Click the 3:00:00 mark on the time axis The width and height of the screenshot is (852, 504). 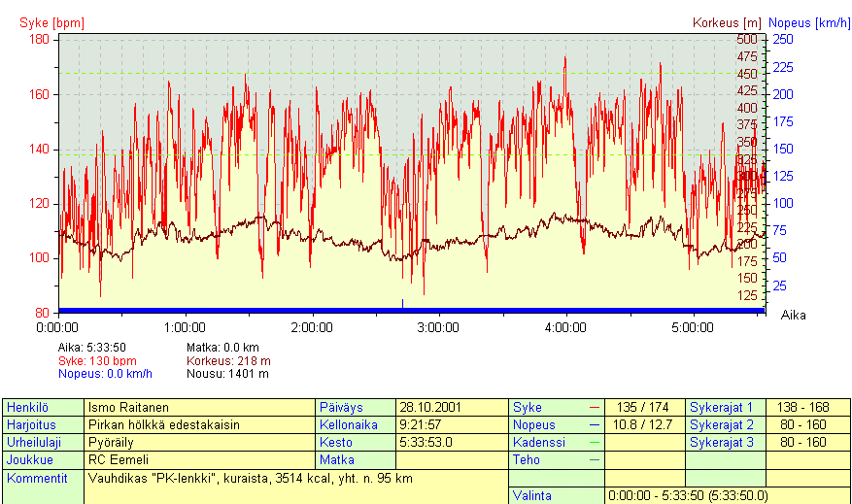pos(439,328)
